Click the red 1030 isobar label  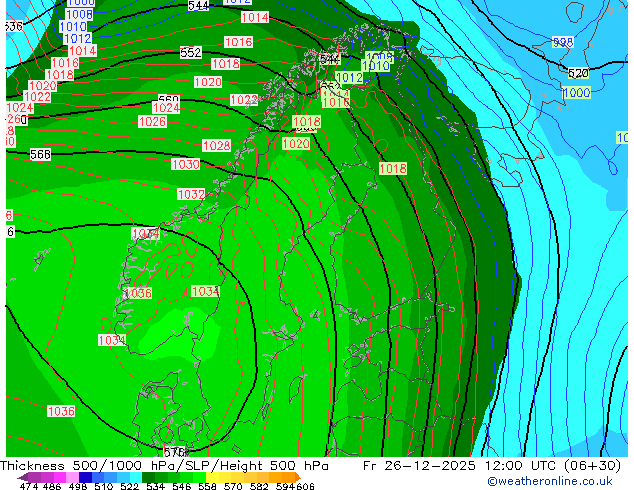186,164
